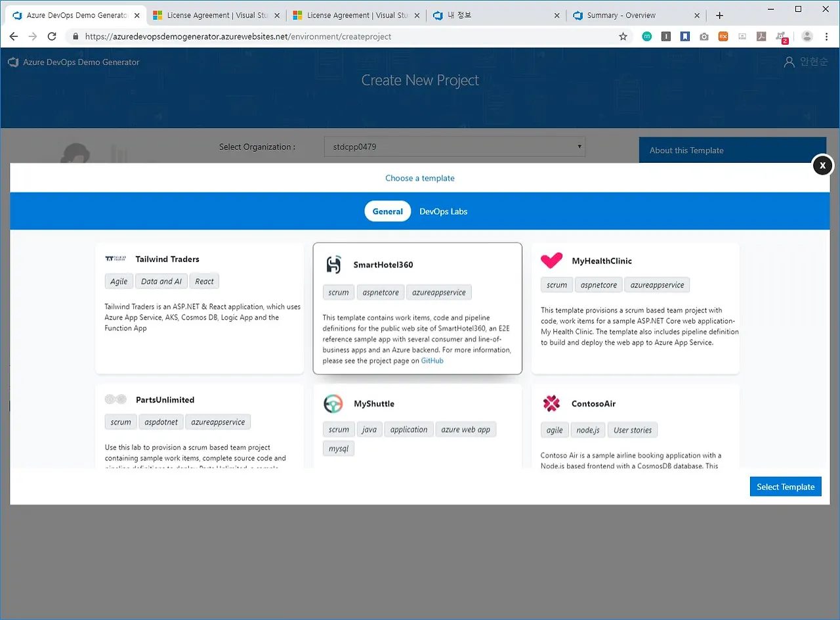Open the extension with red badge 2
Screen dimensions: 840x620
click(781, 37)
